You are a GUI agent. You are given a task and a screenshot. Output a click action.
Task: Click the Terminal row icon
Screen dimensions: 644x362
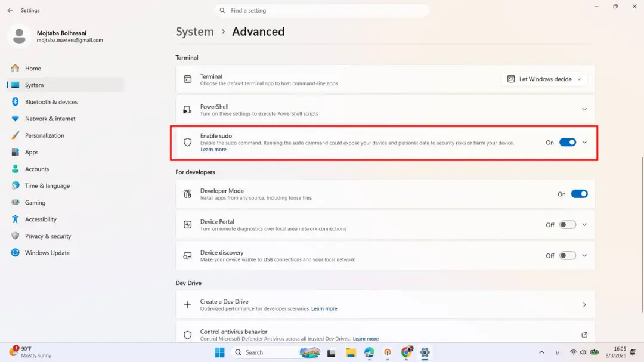[187, 79]
